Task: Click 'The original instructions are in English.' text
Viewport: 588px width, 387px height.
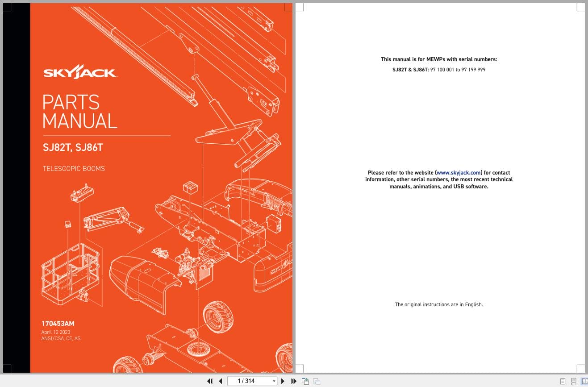Action: 439,304
